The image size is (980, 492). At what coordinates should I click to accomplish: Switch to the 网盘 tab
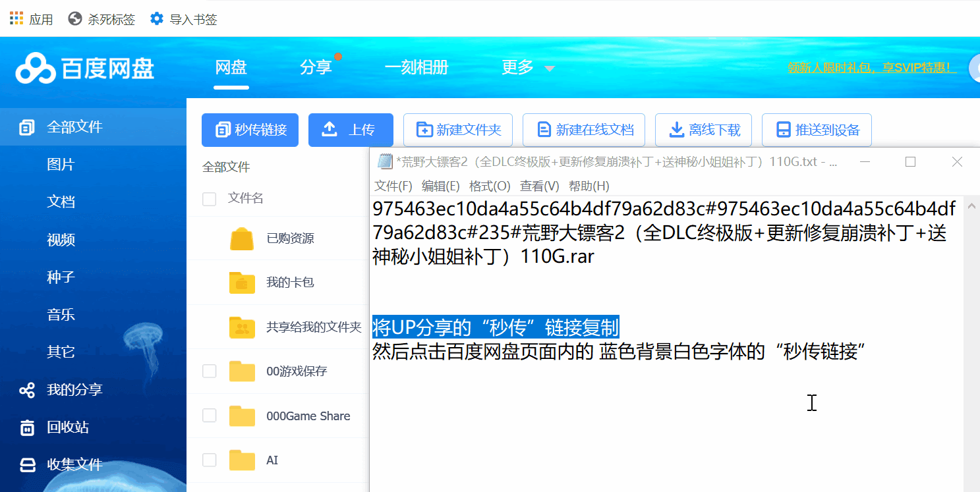(x=231, y=67)
